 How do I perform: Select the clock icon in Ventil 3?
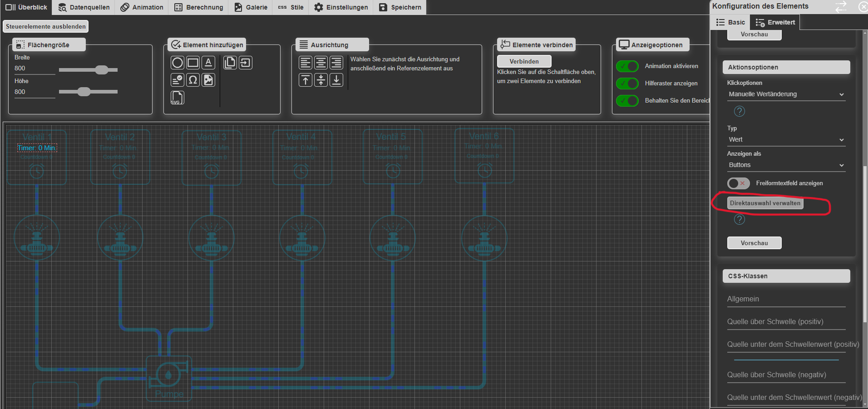coord(212,171)
